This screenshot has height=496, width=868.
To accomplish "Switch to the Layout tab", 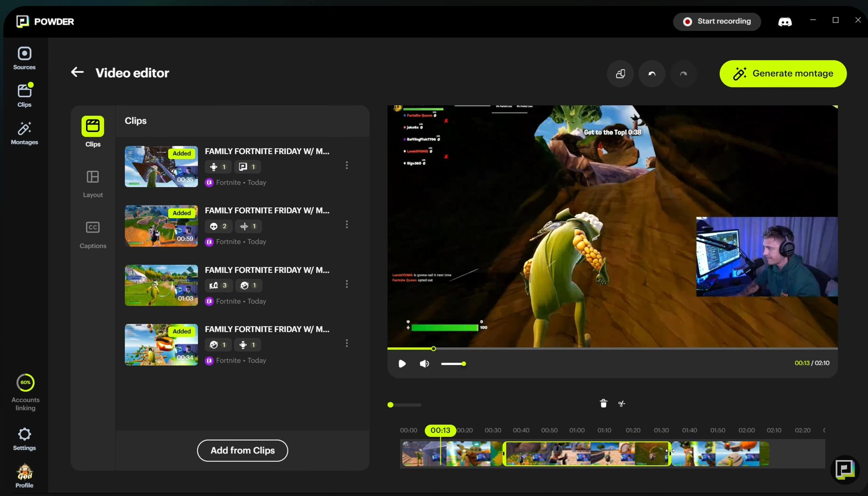I will (x=93, y=183).
